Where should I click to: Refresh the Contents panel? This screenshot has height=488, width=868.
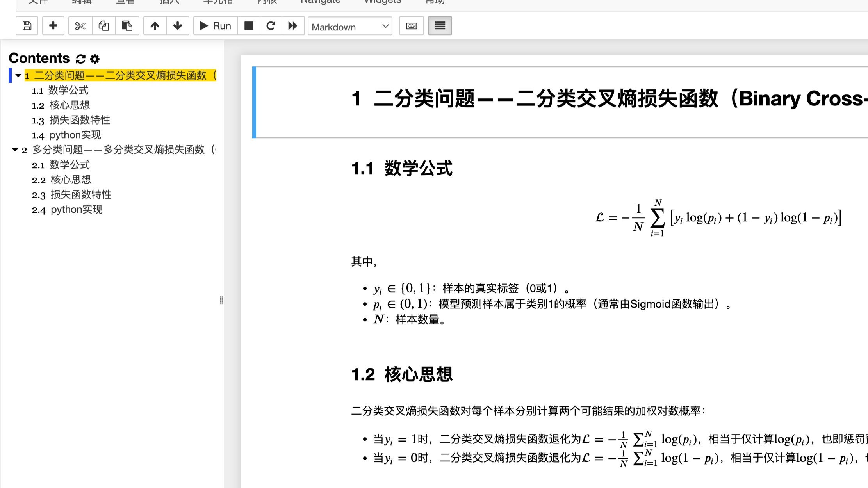click(80, 58)
